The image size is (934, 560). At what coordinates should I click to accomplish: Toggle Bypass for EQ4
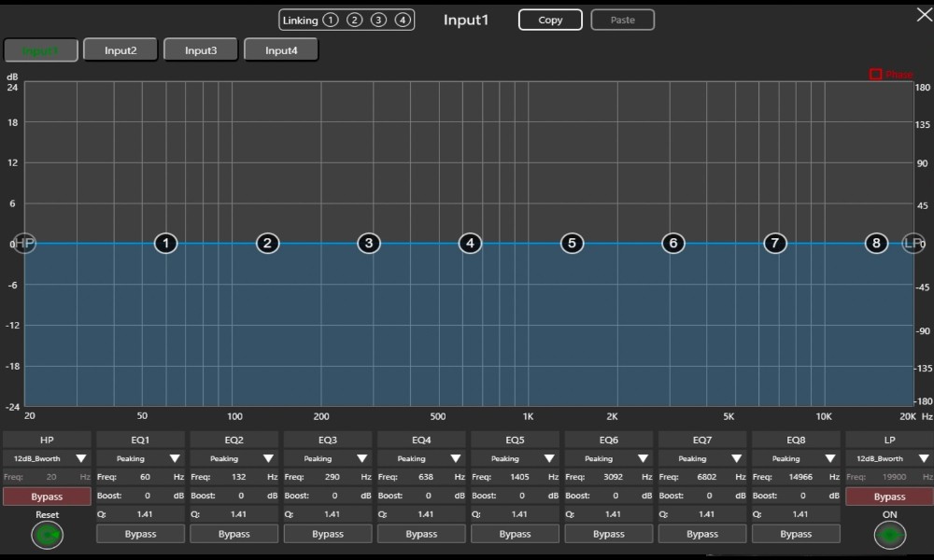421,534
